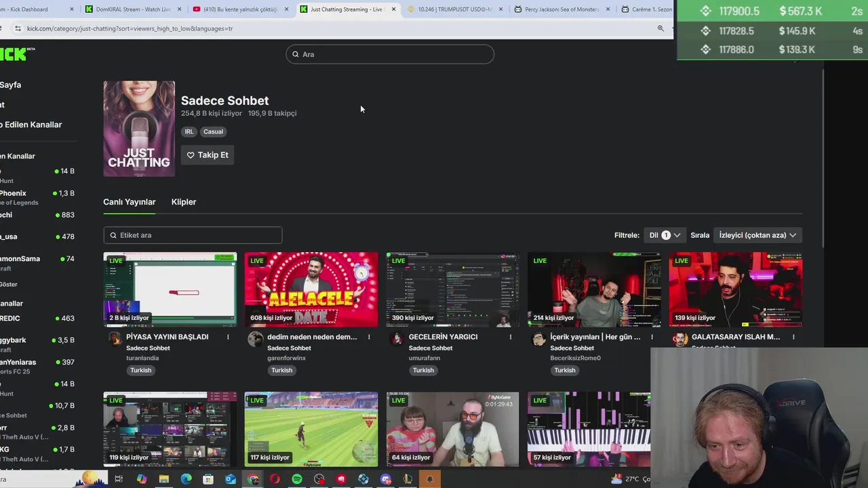Viewport: 868px width, 488px height.
Task: Click the heart icon on Takip Et
Action: [x=191, y=155]
